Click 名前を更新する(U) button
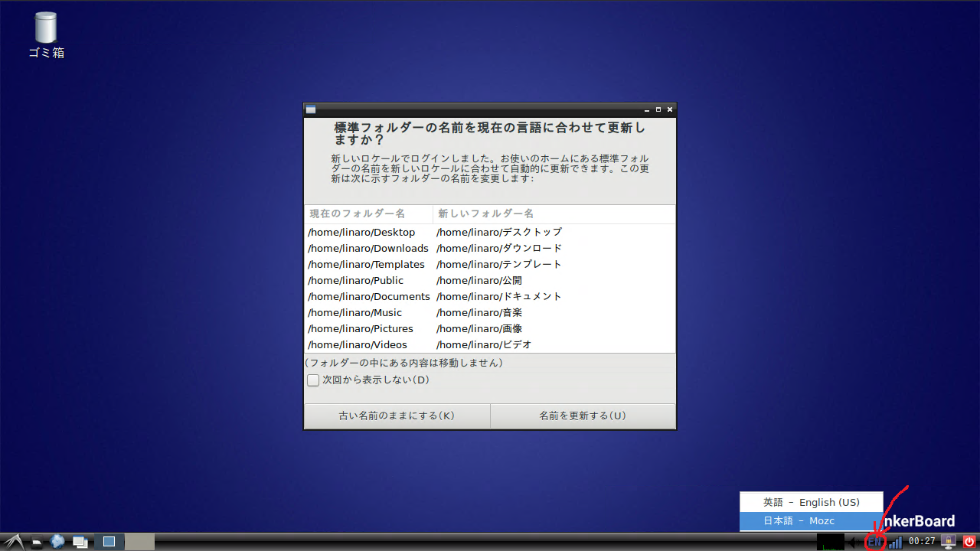This screenshot has height=551, width=980. coord(583,416)
